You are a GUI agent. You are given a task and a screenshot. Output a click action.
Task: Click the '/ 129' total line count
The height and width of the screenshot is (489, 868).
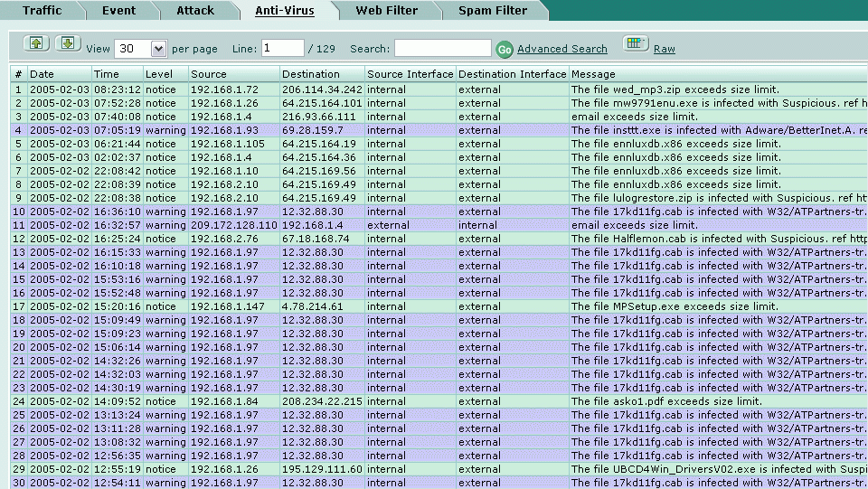[x=322, y=49]
